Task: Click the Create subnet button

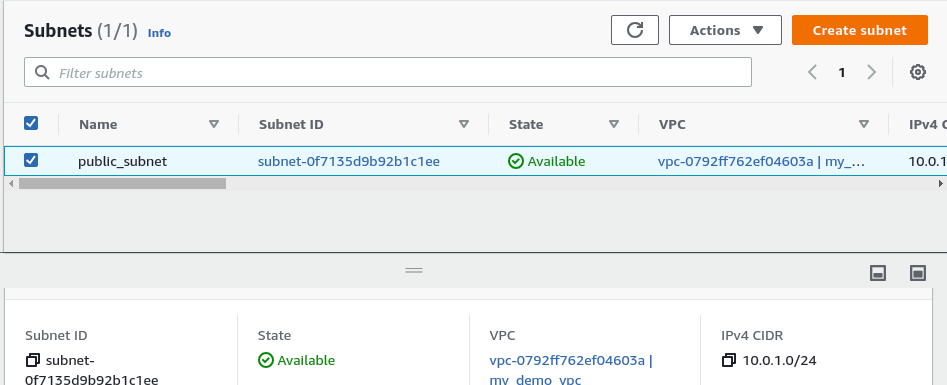Action: click(859, 30)
